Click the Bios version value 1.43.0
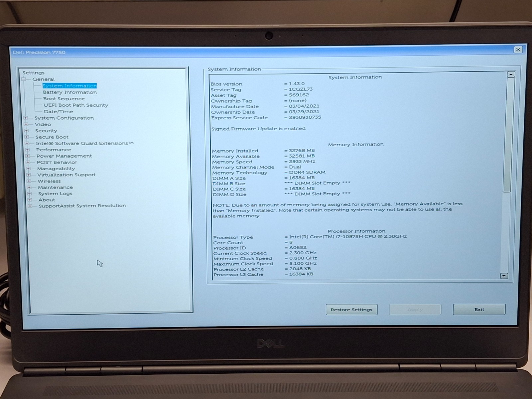The image size is (532, 399). pyautogui.click(x=297, y=84)
